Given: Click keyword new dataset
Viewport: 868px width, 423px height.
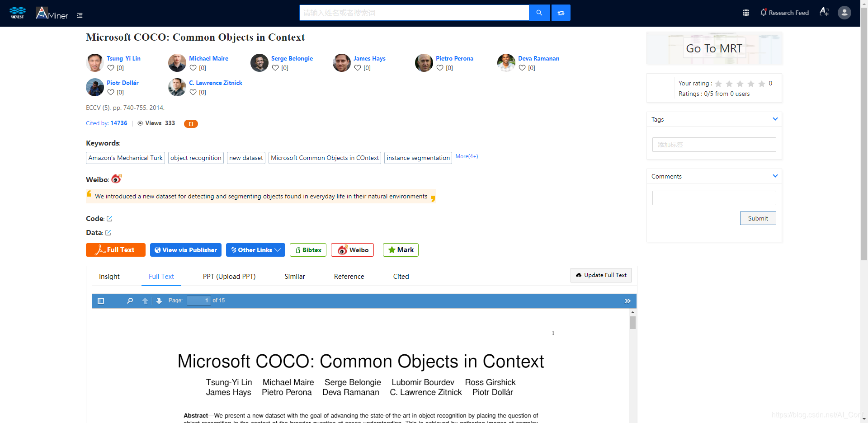Looking at the screenshot, I should click(x=246, y=158).
